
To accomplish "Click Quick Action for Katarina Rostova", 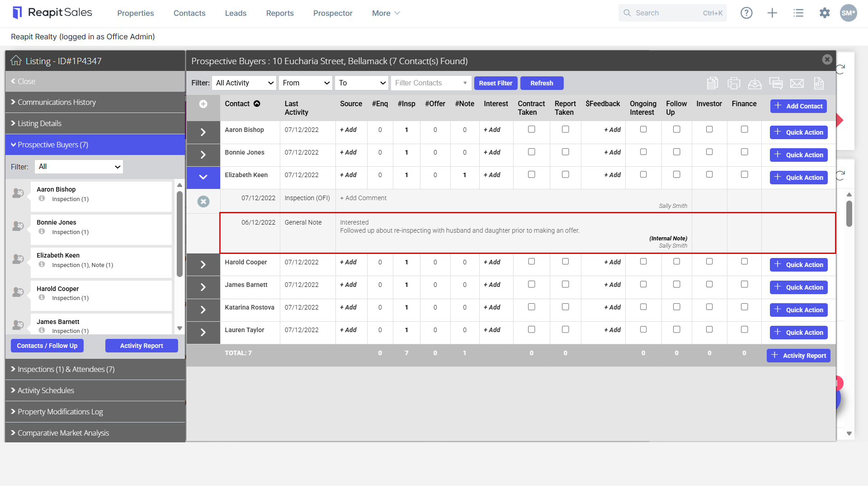I will (799, 310).
